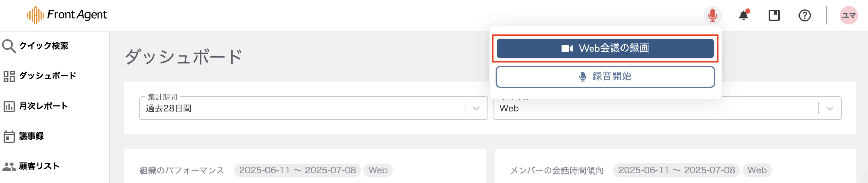Open the bookmark panel icon
Viewport: 868px width, 183px height.
click(x=774, y=15)
